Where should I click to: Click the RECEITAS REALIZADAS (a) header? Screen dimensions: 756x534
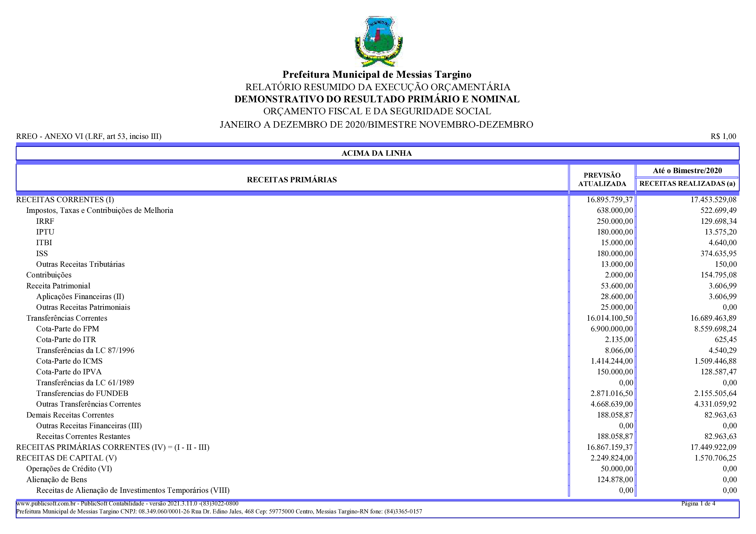pos(687,184)
